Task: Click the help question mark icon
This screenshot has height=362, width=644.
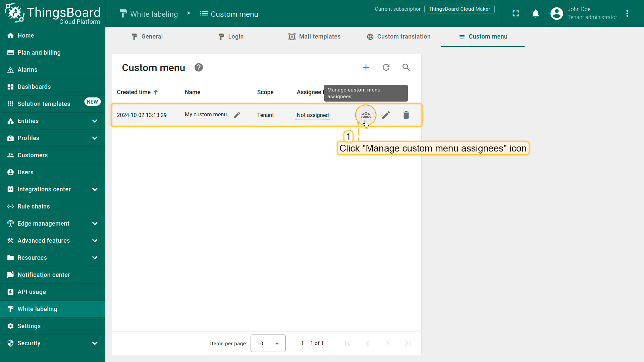Action: (x=199, y=67)
